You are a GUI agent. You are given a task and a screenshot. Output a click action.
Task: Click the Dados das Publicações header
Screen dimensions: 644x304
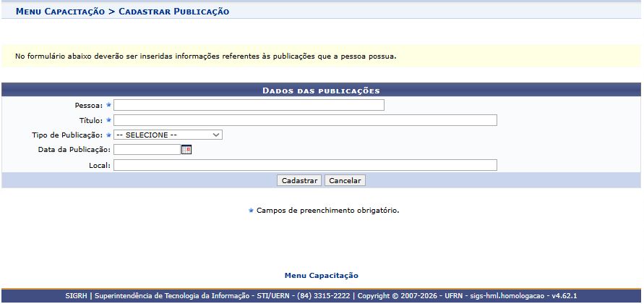[x=321, y=90]
